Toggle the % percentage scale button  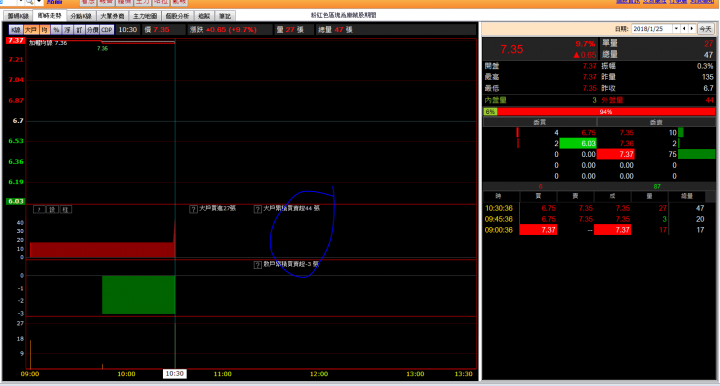(56, 30)
